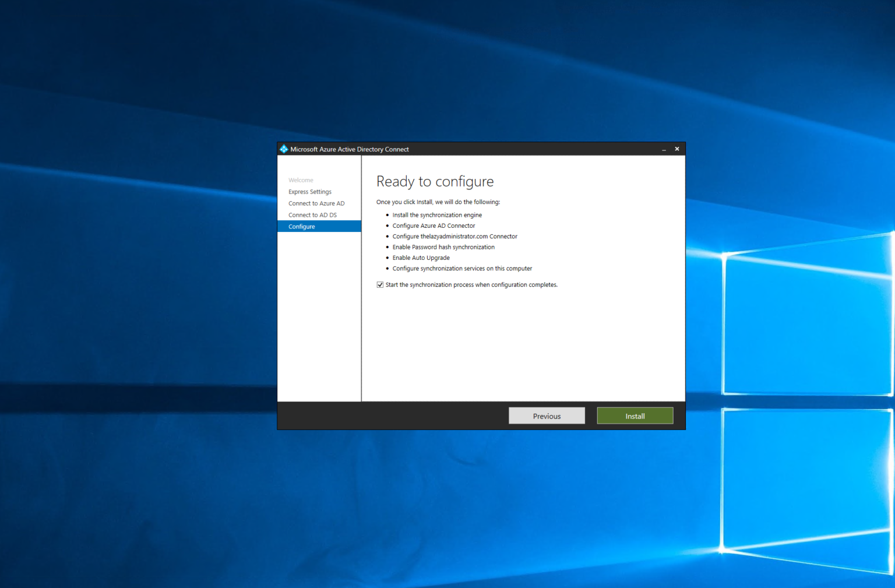Uncheck start synchronization process checkbox
This screenshot has width=895, height=588.
(x=380, y=285)
